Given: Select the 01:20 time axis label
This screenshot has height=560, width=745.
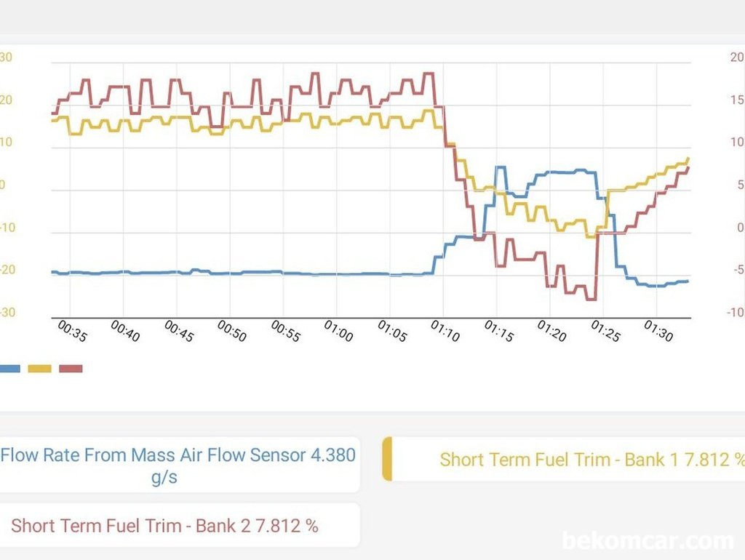Looking at the screenshot, I should pyautogui.click(x=551, y=332).
